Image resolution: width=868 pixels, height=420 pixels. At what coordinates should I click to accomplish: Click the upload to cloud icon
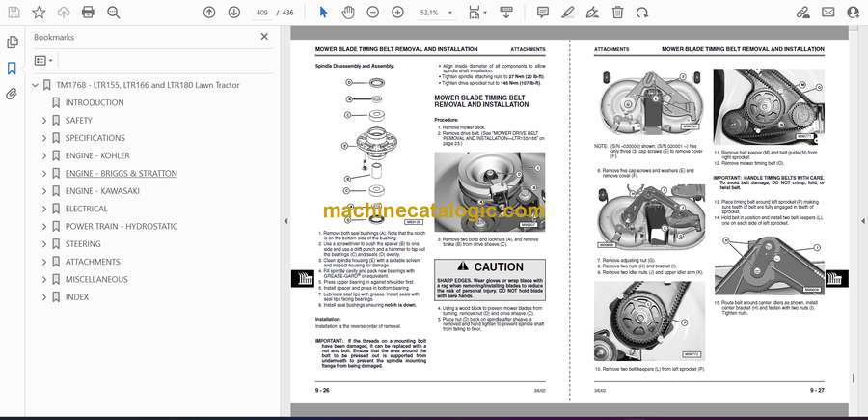click(64, 13)
